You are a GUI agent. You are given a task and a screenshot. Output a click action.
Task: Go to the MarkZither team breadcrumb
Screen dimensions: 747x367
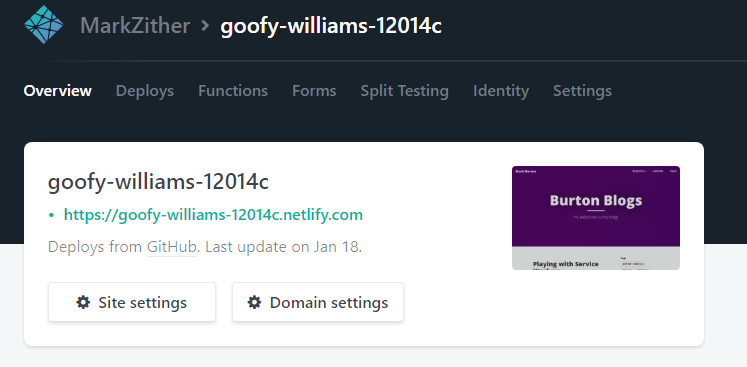tap(135, 25)
